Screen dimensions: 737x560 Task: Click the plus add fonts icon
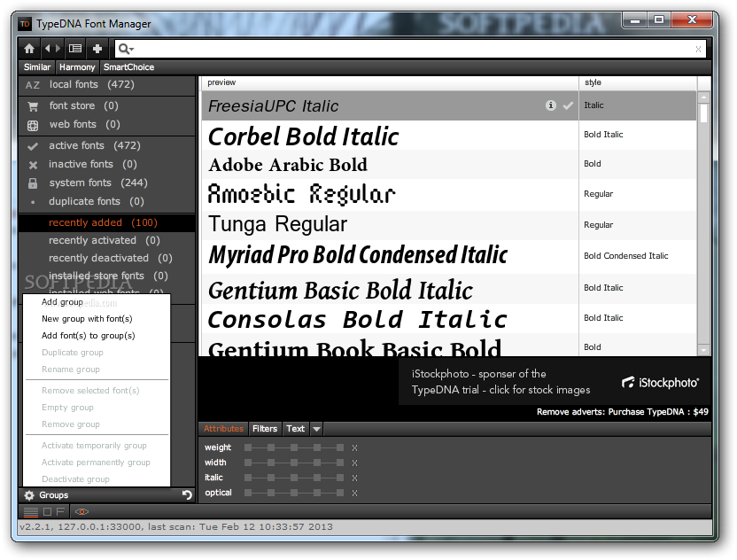tap(97, 49)
